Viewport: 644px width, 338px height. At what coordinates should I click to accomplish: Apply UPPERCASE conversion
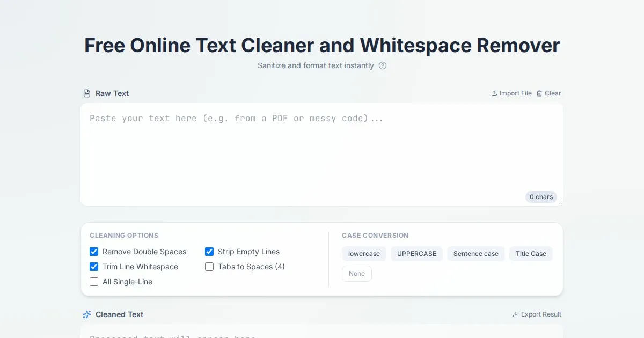416,254
